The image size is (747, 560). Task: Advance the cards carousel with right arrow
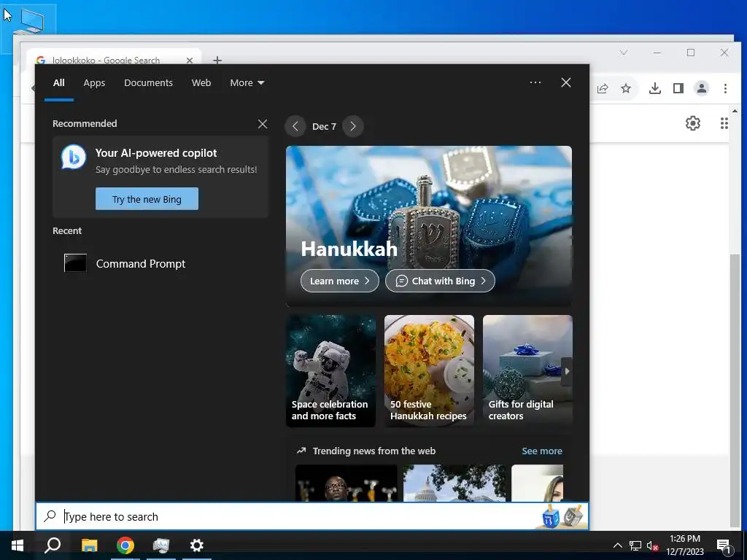point(566,371)
